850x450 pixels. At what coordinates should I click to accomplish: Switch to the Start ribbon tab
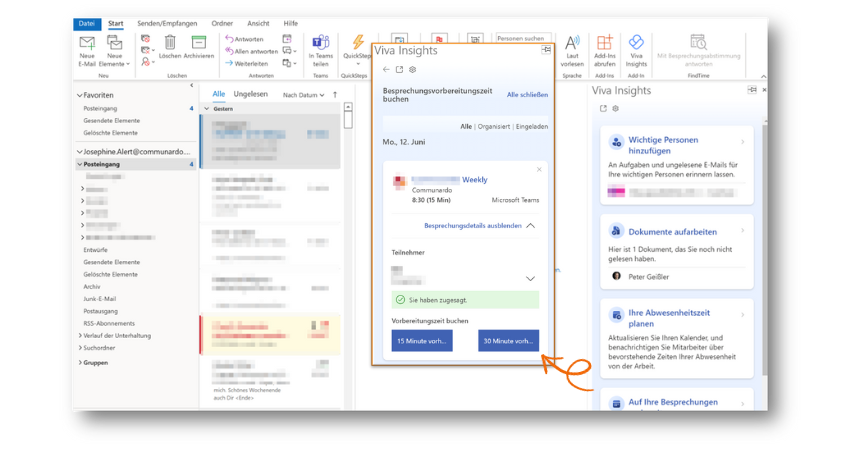click(x=115, y=23)
